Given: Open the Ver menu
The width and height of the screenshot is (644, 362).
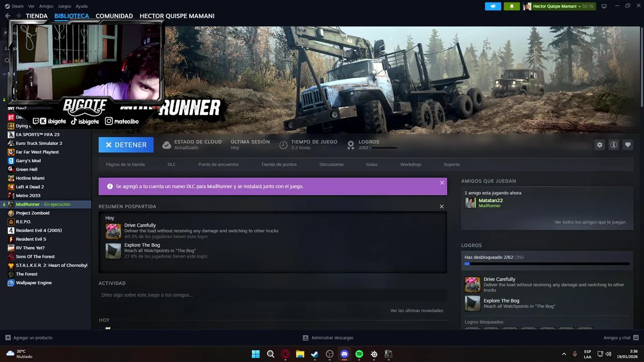Looking at the screenshot, I should [31, 7].
